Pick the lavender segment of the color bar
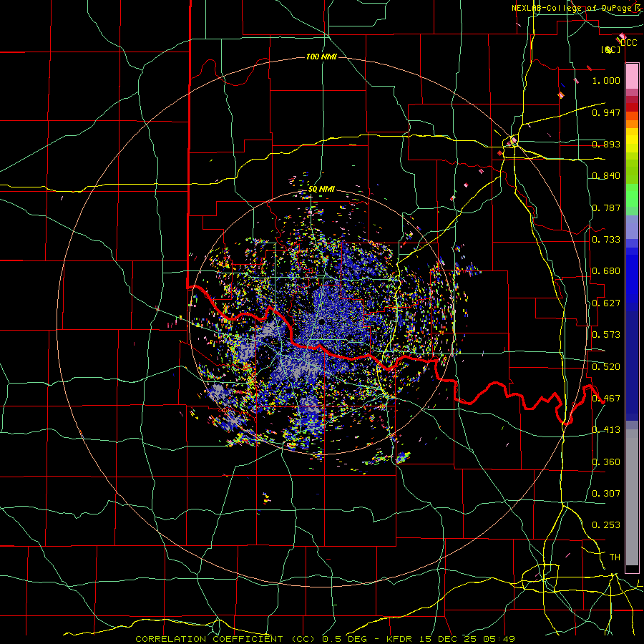 click(x=632, y=228)
